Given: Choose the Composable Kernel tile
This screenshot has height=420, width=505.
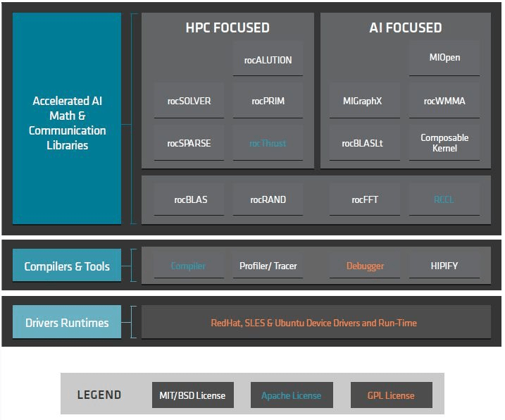Looking at the screenshot, I should 444,143.
